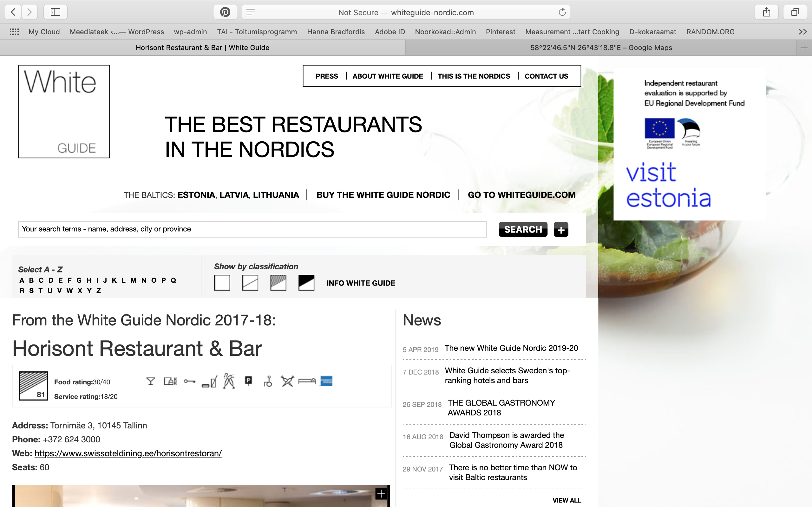Switch to the Google Maps tab

pyautogui.click(x=601, y=48)
